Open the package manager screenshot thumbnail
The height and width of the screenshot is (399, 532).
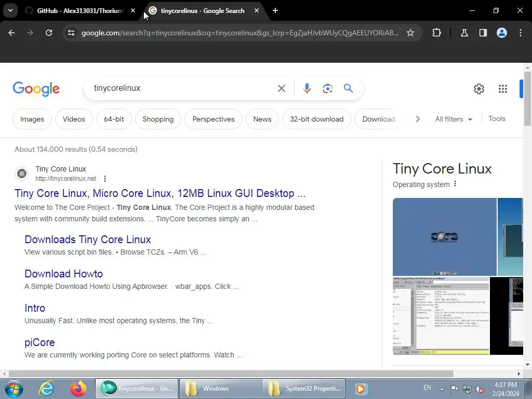[x=441, y=316]
